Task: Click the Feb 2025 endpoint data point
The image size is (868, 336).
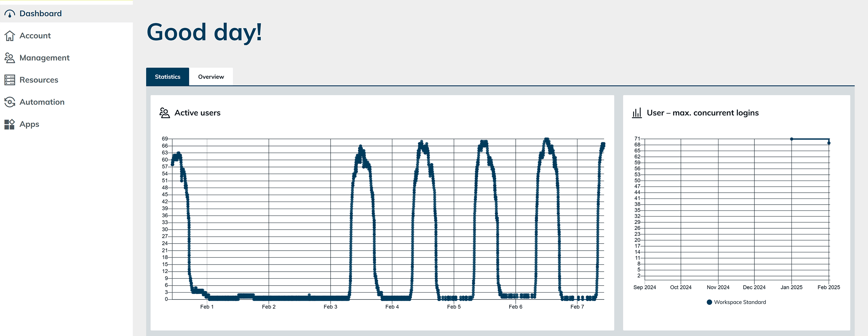Action: [x=829, y=143]
